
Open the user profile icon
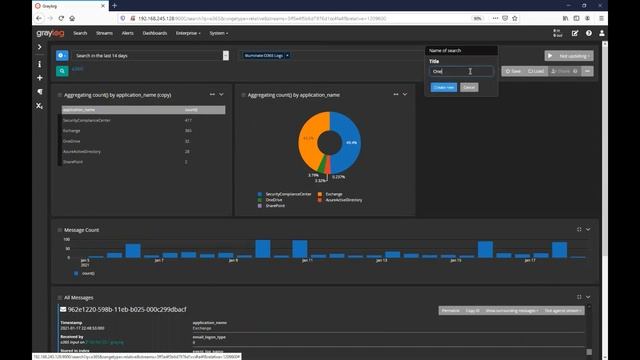click(602, 33)
